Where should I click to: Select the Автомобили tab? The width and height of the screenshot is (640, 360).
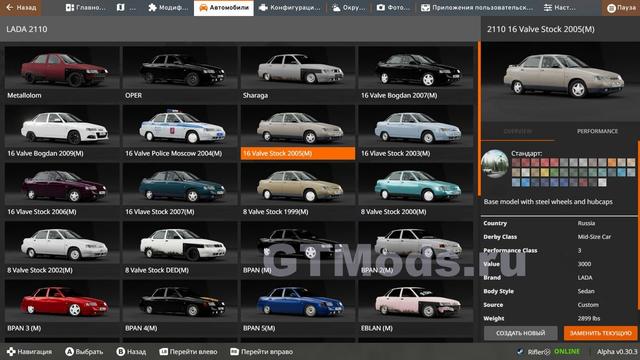(x=224, y=8)
